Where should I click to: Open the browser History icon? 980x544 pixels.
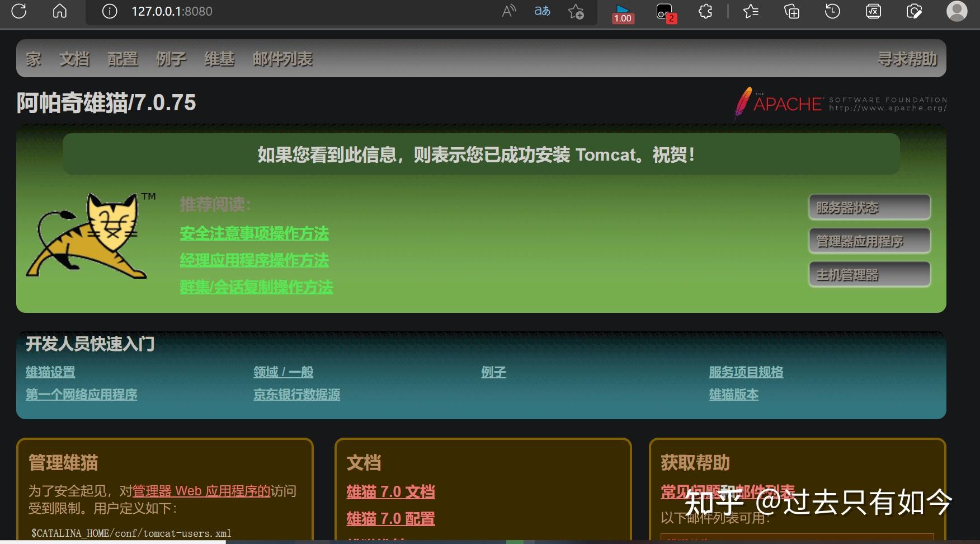click(832, 11)
